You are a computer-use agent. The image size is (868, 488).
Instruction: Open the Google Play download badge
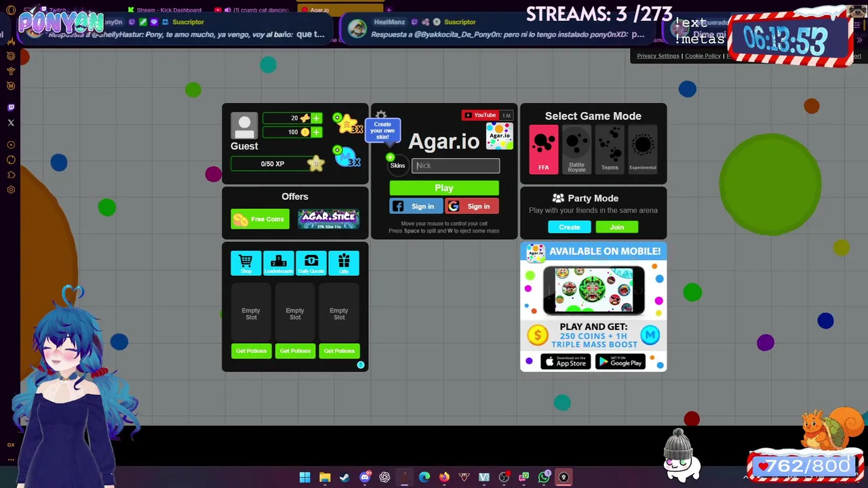[620, 362]
